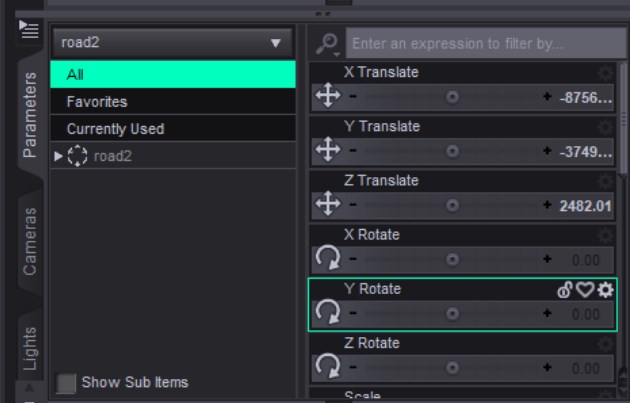Select the Currently Used category
The width and height of the screenshot is (630, 403).
pos(173,129)
